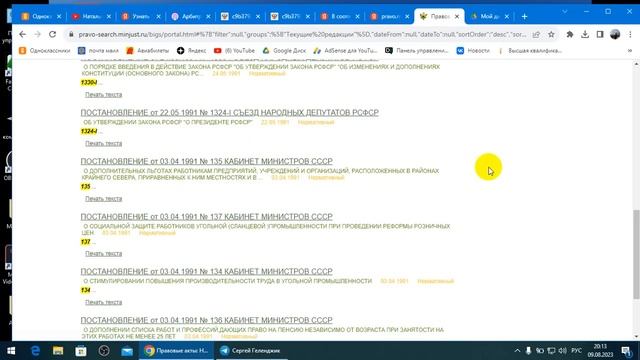Open the Google Диск bookmark
Image resolution: width=640 pixels, height=360 pixels.
pyautogui.click(x=284, y=51)
